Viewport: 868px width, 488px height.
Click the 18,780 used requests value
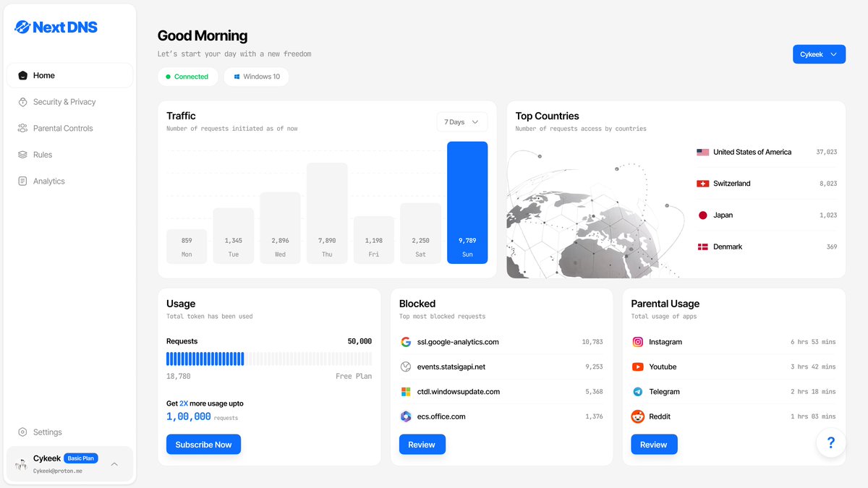179,376
